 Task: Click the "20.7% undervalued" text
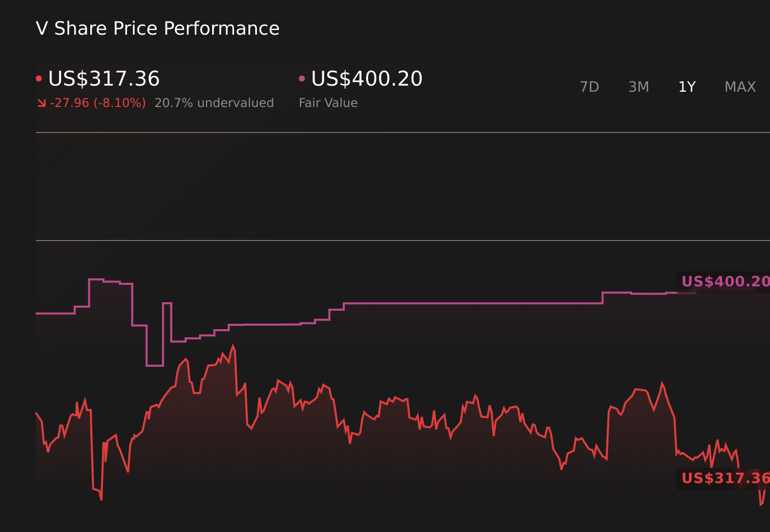point(214,103)
